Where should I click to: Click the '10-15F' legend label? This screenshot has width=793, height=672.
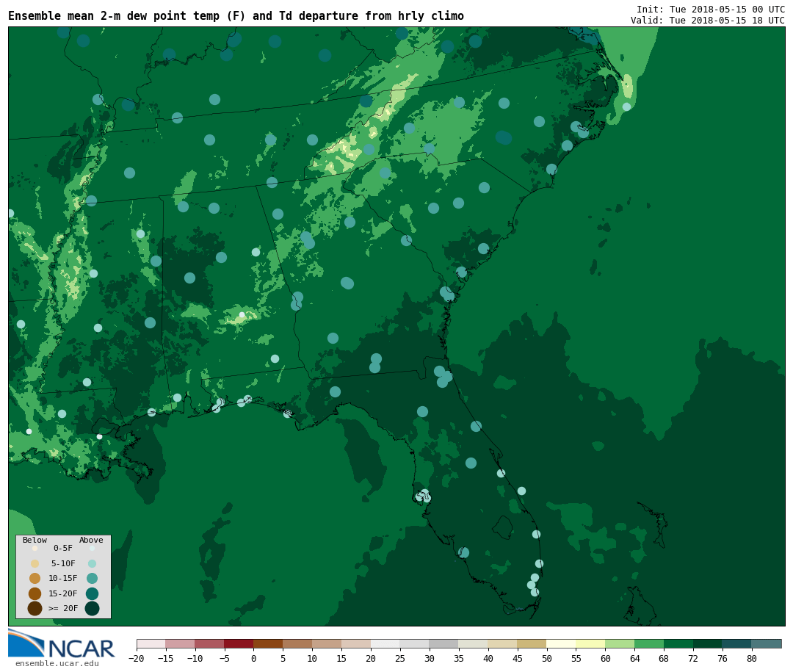[63, 578]
